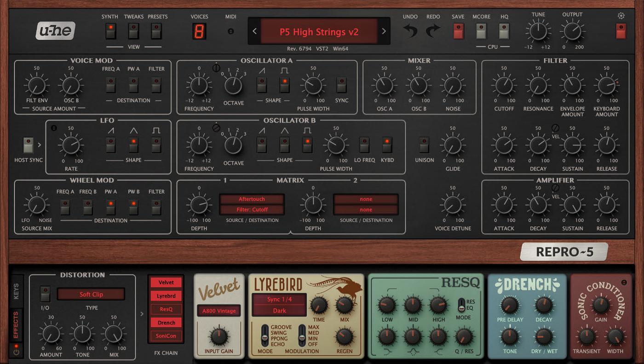Toggle Filter envelope VEL velocity icon
644x364 pixels.
pos(555,128)
